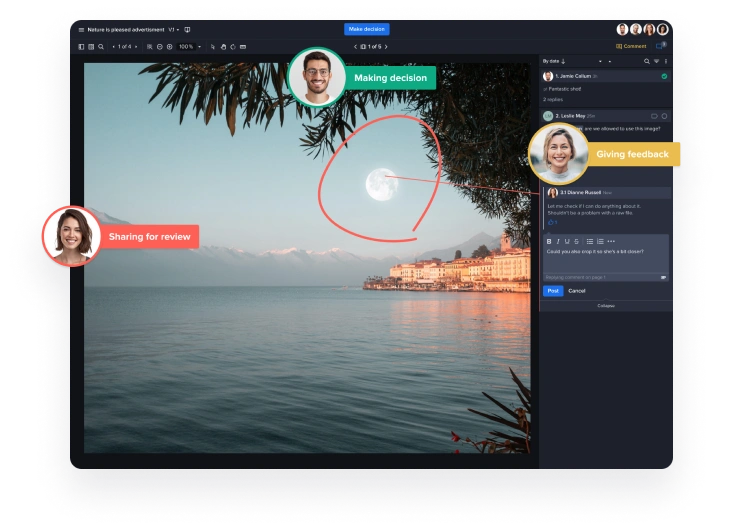Open the By date sort dropdown
This screenshot has height=529, width=730.
(x=553, y=62)
